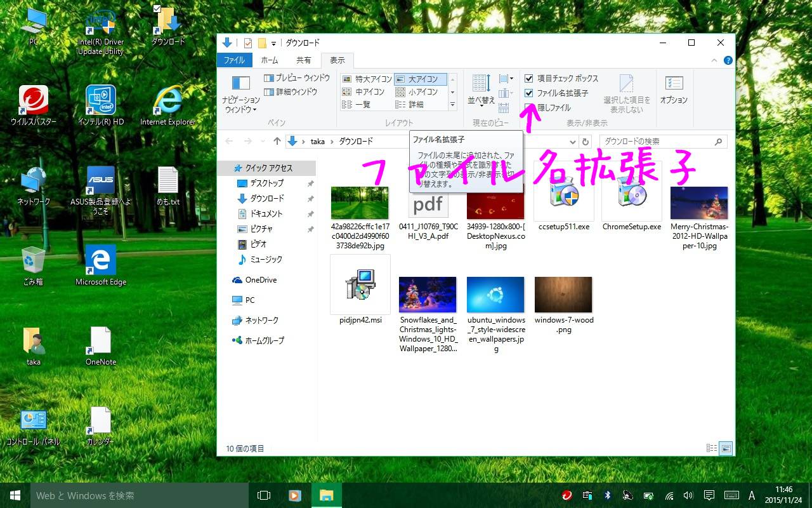Screen dimensions: 812x508
Task: Expand the chevron after taka in the address bar
Action: (x=331, y=142)
